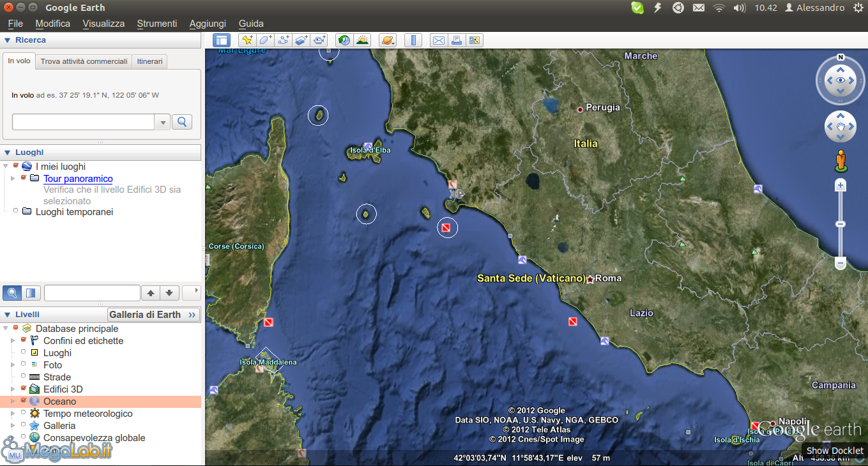Expand the Tour panoramico folder
The width and height of the screenshot is (868, 466).
[x=13, y=178]
